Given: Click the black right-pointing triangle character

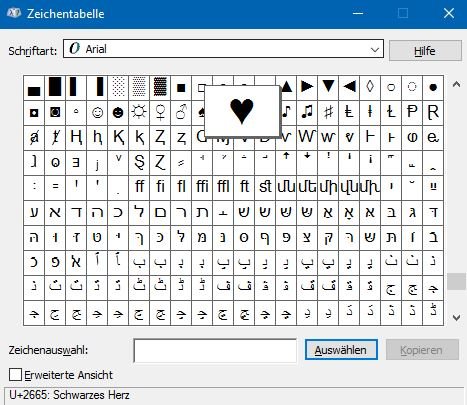Looking at the screenshot, I should pos(307,87).
